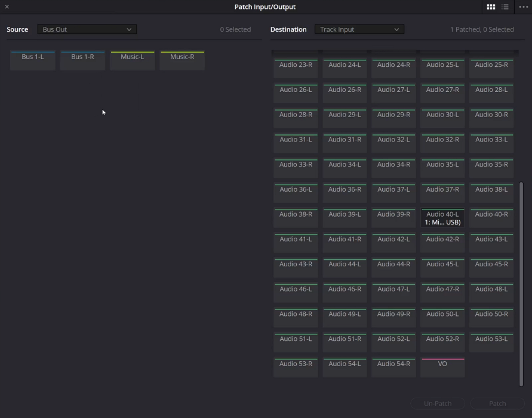The image size is (532, 418).
Task: Select the Audio 38-R destination
Action: click(296, 218)
